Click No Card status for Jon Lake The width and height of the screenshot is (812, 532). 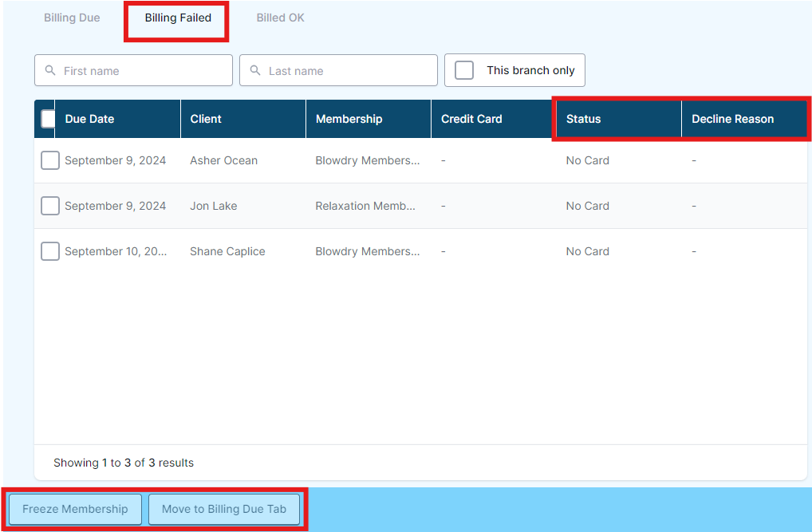tap(587, 206)
